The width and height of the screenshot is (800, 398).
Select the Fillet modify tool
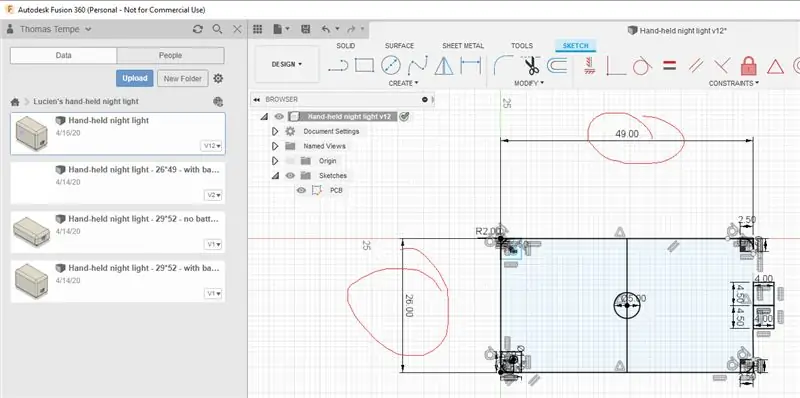tap(504, 65)
